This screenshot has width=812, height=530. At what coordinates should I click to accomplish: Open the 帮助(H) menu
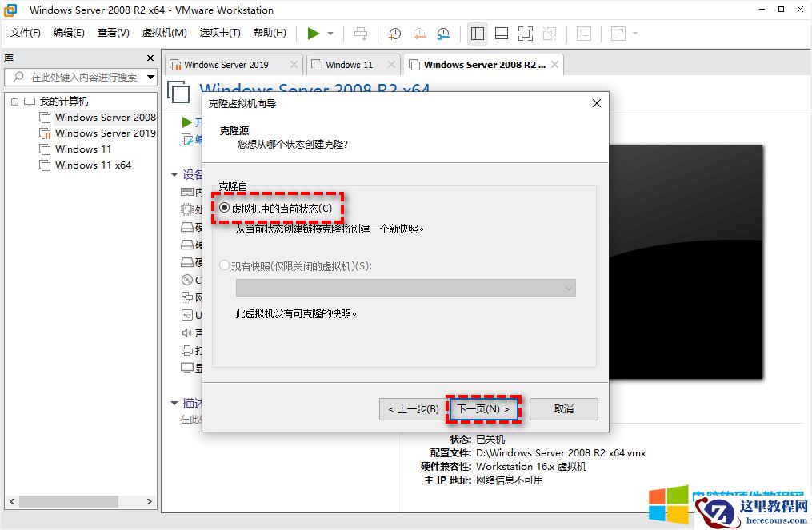tap(270, 33)
